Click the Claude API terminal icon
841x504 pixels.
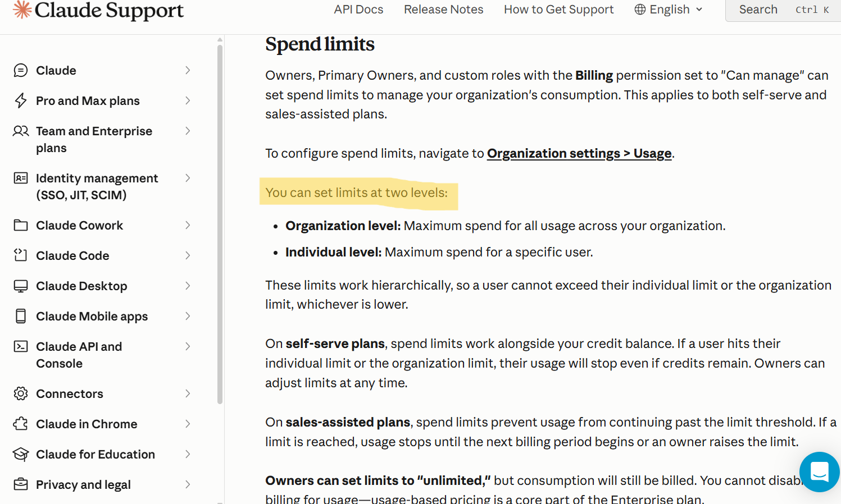[21, 346]
